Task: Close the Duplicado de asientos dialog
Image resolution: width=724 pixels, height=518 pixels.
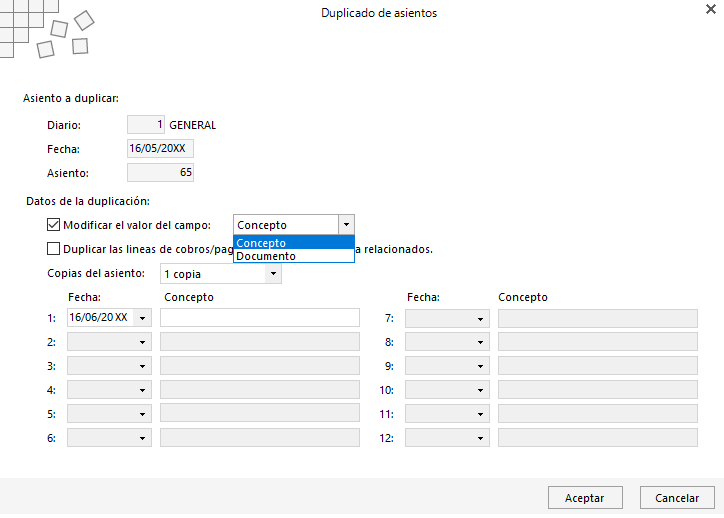Action: pyautogui.click(x=711, y=9)
